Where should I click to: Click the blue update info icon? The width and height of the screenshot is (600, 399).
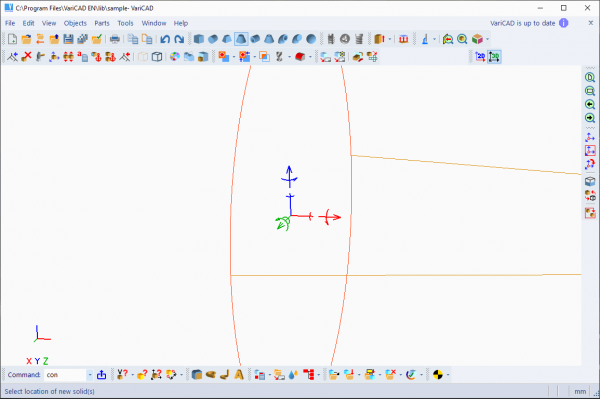pyautogui.click(x=564, y=23)
